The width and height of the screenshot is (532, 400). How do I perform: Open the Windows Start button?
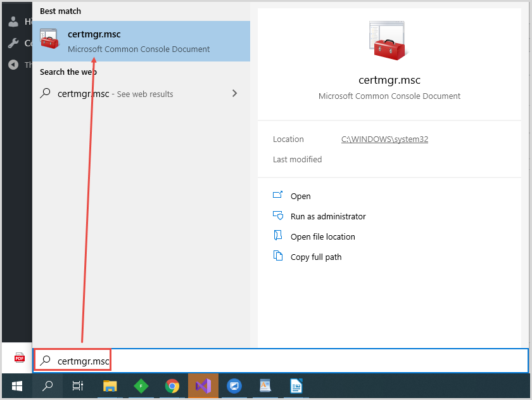(x=17, y=386)
